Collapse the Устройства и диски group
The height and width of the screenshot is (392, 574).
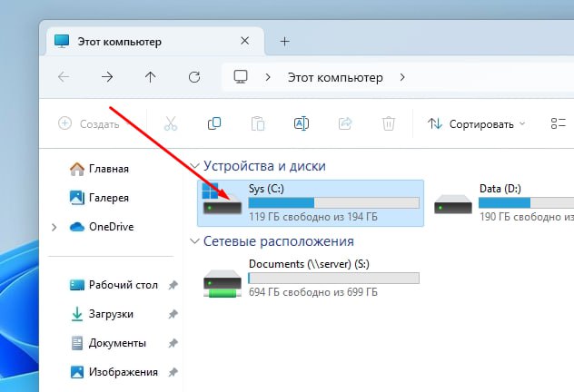pos(194,166)
